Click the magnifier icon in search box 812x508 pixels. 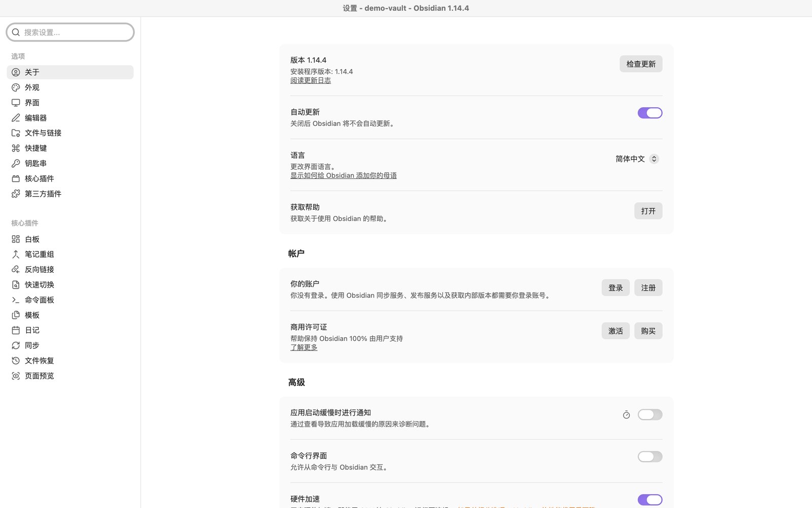click(x=16, y=32)
